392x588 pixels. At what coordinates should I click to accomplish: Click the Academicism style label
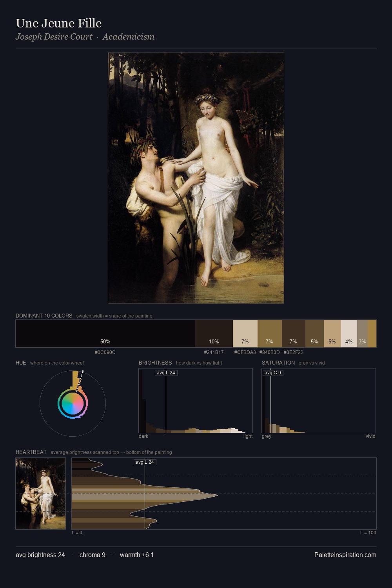coord(129,37)
